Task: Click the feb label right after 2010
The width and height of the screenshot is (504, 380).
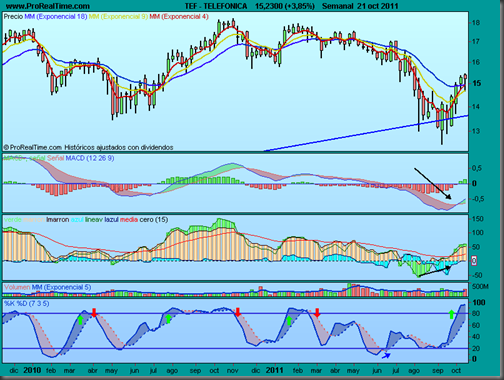Action: [x=51, y=370]
